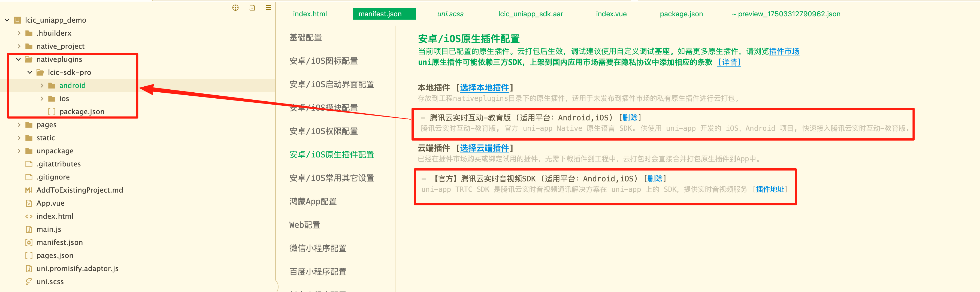Open the 插件市场 link
The image size is (980, 292).
tap(784, 52)
